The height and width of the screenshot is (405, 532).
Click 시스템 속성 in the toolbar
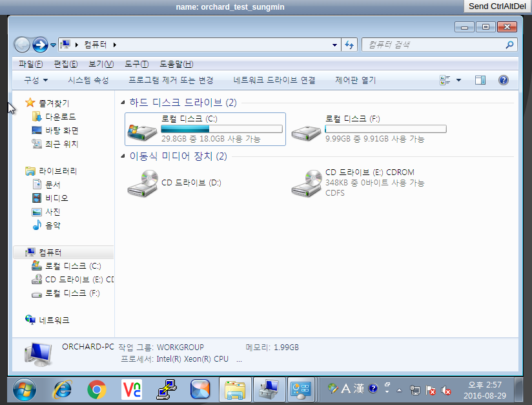point(88,80)
